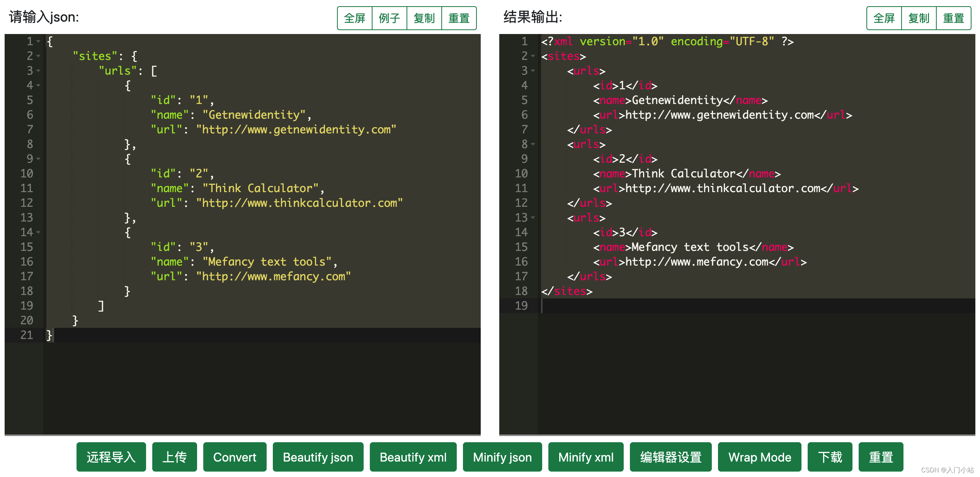980x477 pixels.
Task: Download the result with 下载
Action: click(x=830, y=457)
